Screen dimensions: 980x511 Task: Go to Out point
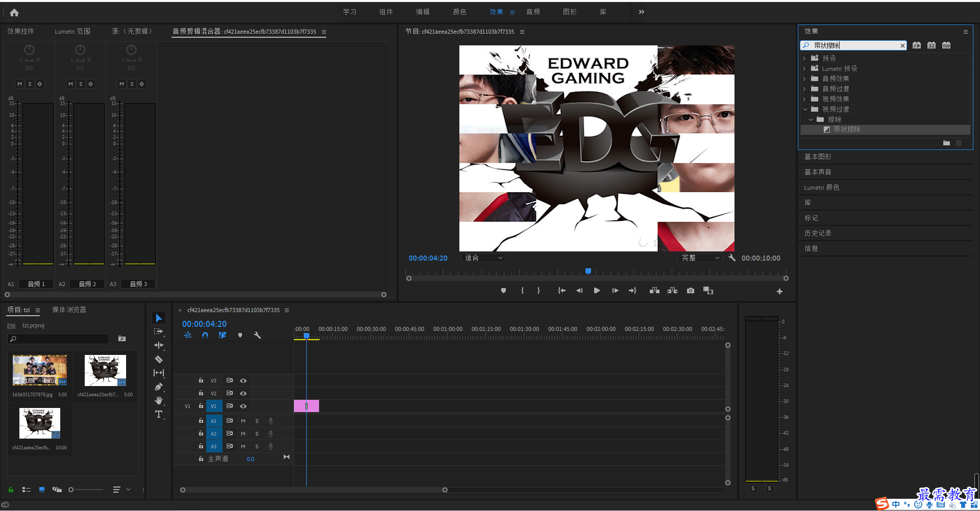click(632, 291)
